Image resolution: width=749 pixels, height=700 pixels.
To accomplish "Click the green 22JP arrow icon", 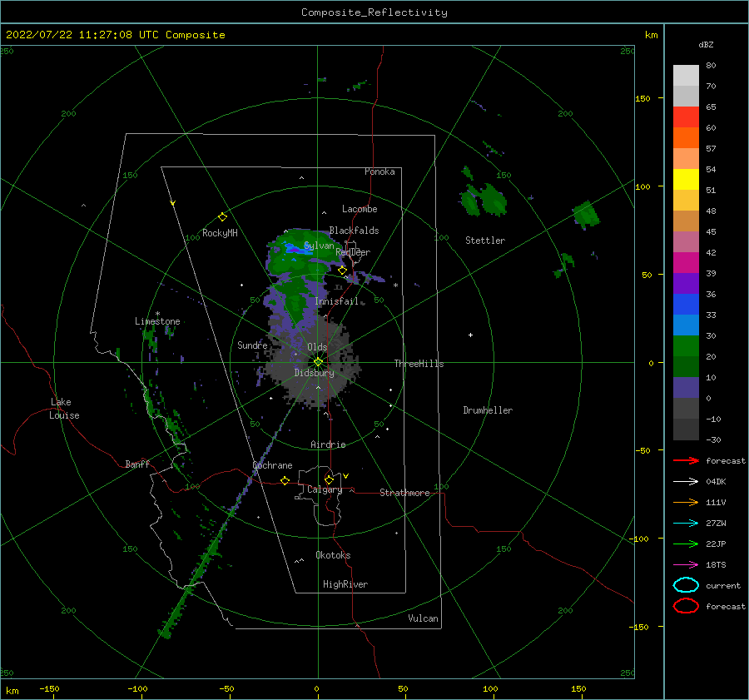I will click(x=686, y=544).
